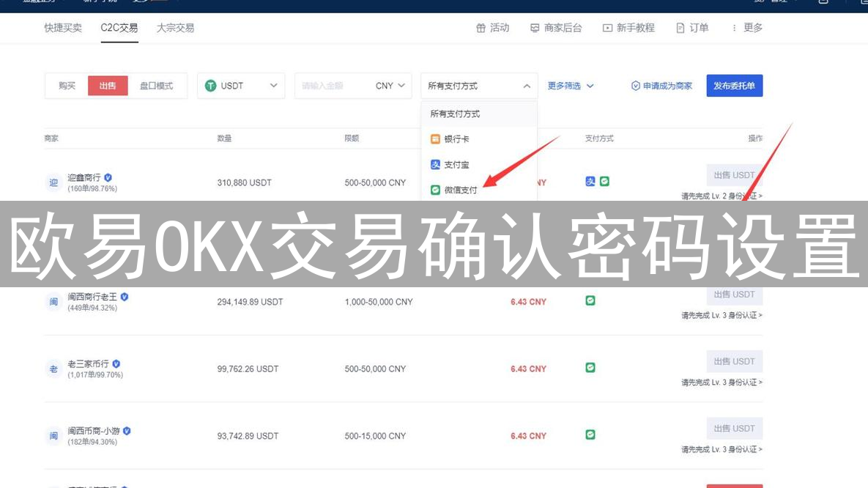Open 商家后台 monitor icon
Viewport: 868px width, 488px height.
[x=534, y=29]
